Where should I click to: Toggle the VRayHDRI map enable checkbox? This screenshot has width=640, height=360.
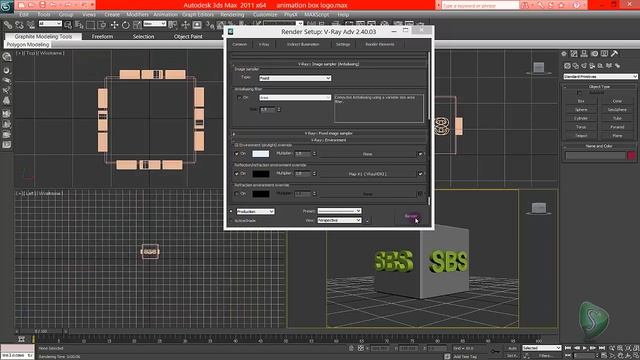point(420,174)
